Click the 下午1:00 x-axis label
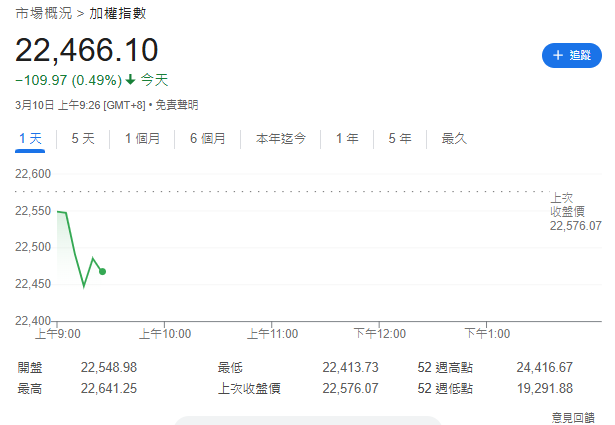 coord(487,334)
